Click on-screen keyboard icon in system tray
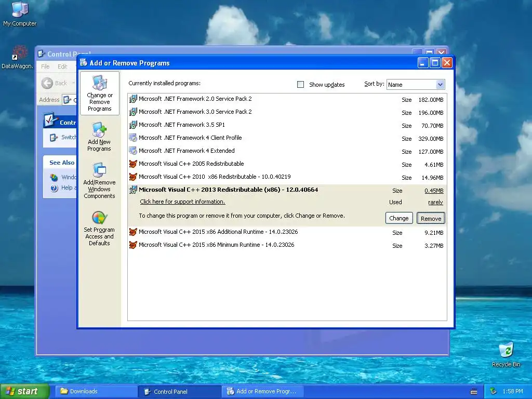This screenshot has width=532, height=399. tap(474, 392)
